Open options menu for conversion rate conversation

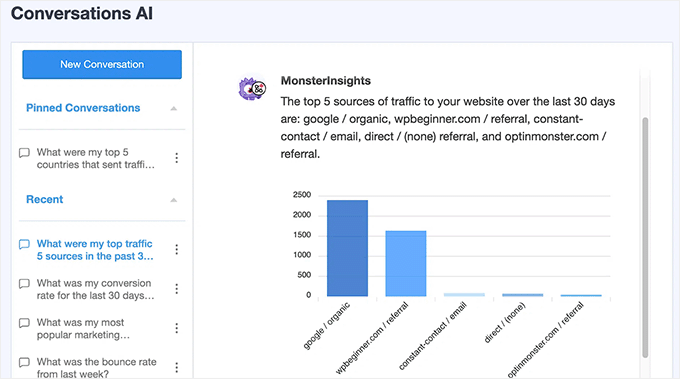177,289
